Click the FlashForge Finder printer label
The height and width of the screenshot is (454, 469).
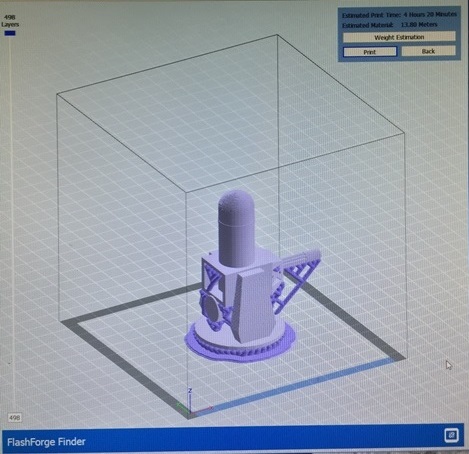coord(46,442)
